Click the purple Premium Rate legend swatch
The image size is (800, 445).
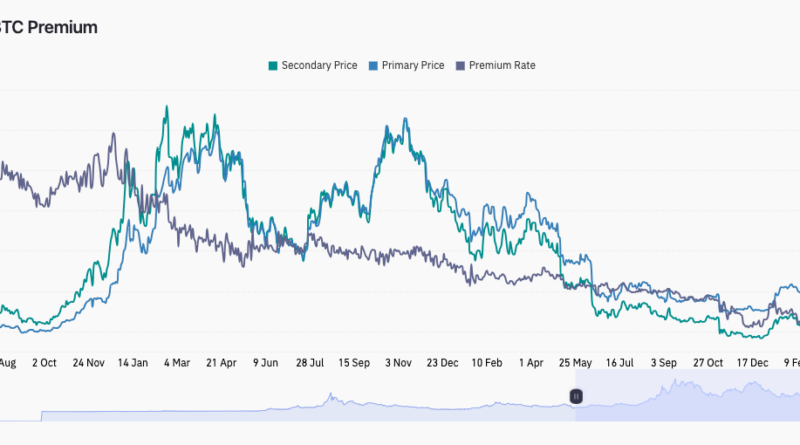point(460,66)
